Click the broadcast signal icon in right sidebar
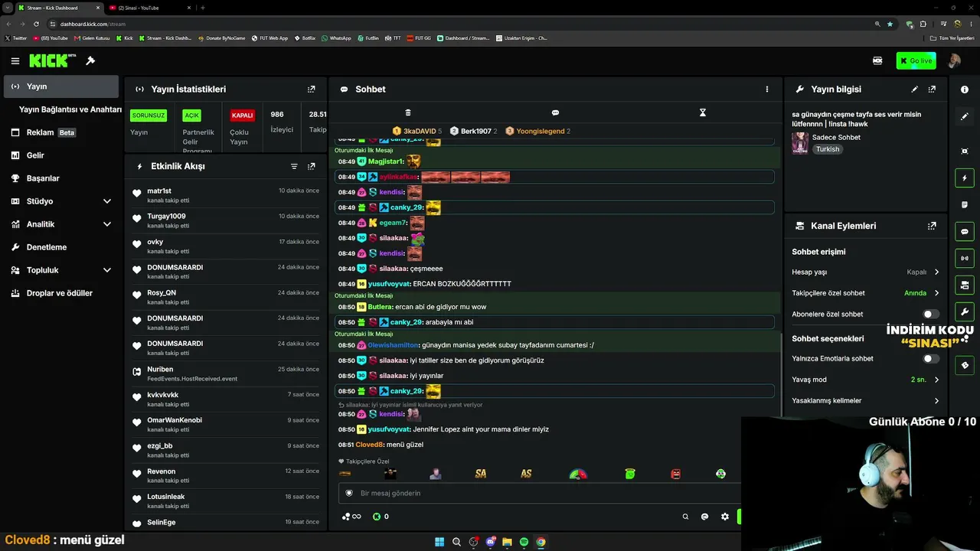The width and height of the screenshot is (980, 551). point(965,258)
